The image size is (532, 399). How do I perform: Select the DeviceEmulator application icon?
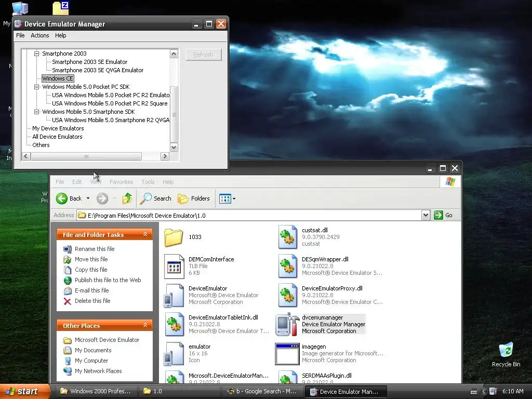coord(174,296)
